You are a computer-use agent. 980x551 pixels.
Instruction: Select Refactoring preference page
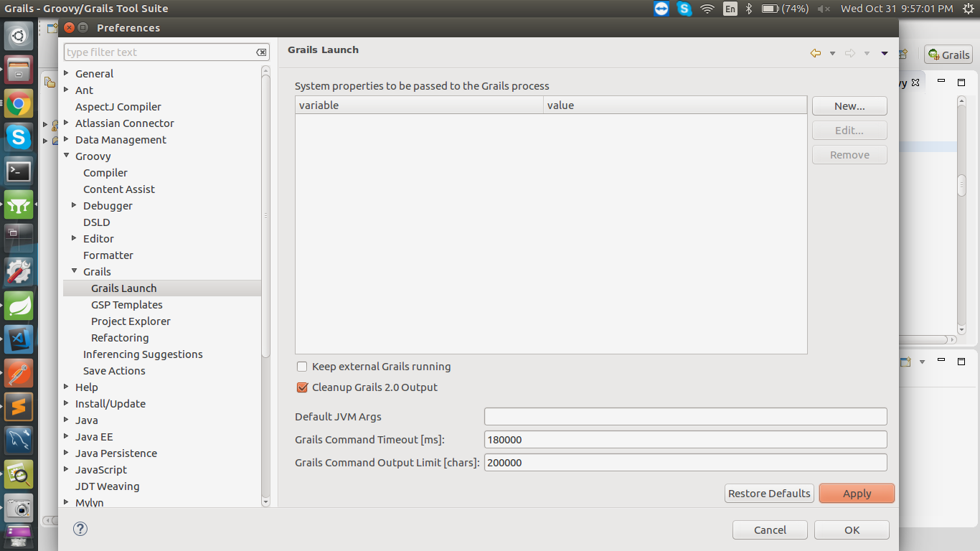pyautogui.click(x=120, y=338)
